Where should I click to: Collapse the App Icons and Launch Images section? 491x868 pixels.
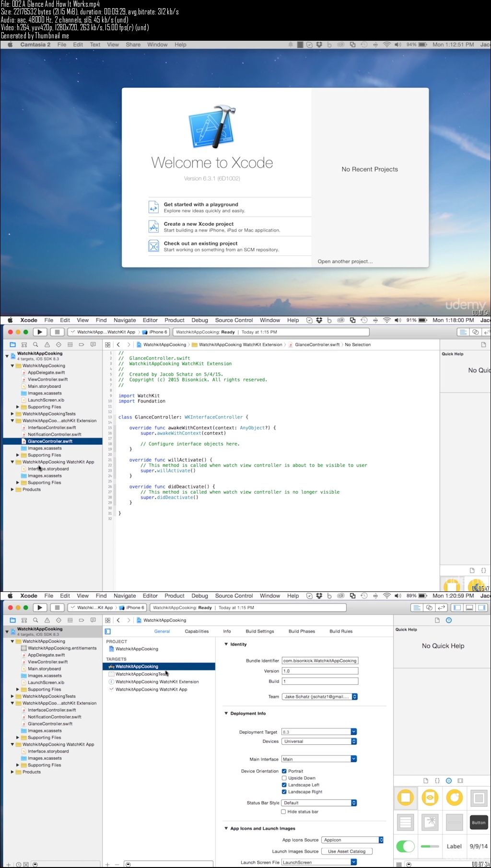pyautogui.click(x=226, y=828)
